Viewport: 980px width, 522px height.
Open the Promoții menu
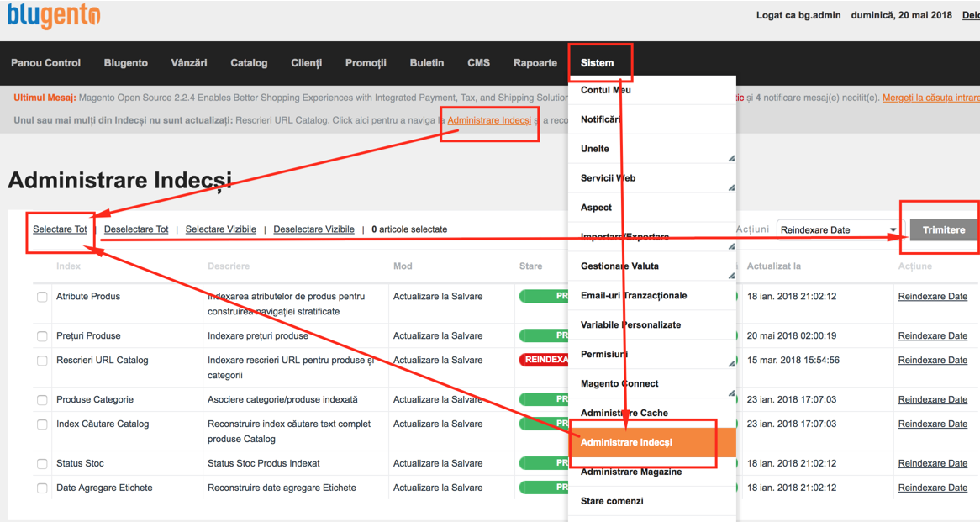[366, 62]
